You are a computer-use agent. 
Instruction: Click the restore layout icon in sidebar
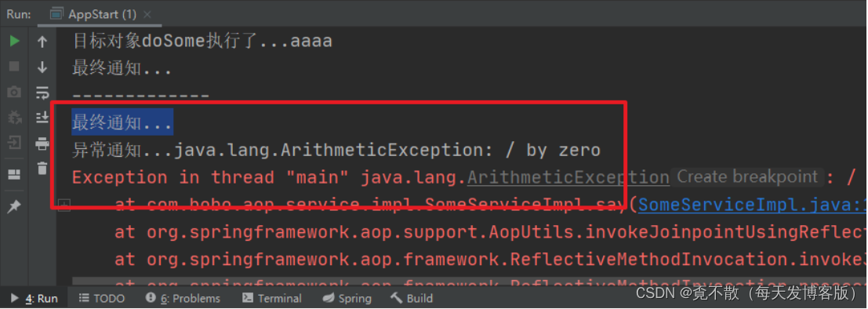[14, 175]
